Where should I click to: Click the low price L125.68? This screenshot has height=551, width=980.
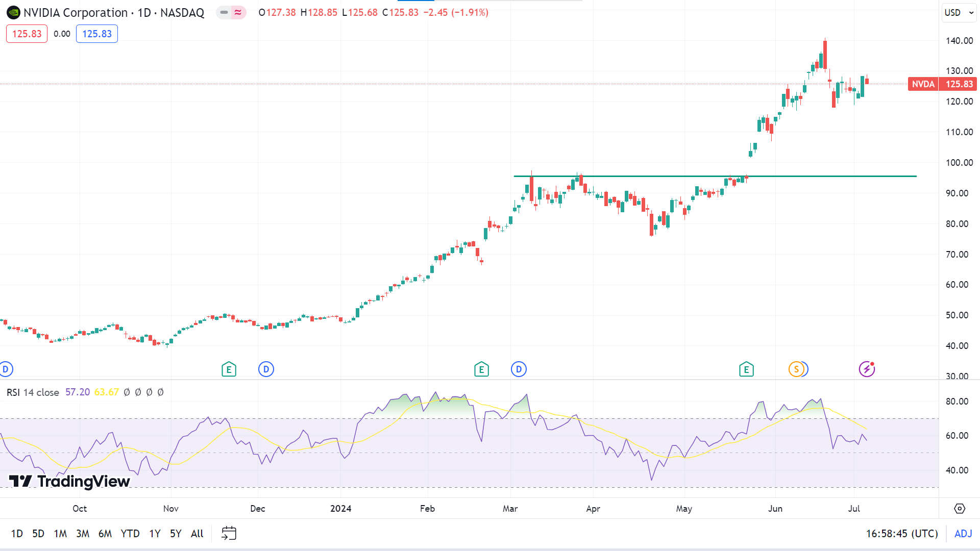[360, 12]
